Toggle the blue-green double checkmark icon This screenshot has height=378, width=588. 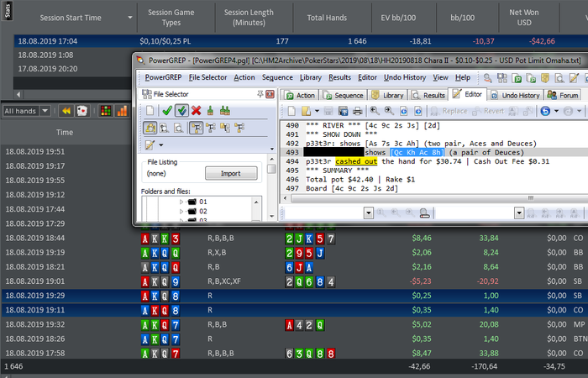click(x=182, y=111)
